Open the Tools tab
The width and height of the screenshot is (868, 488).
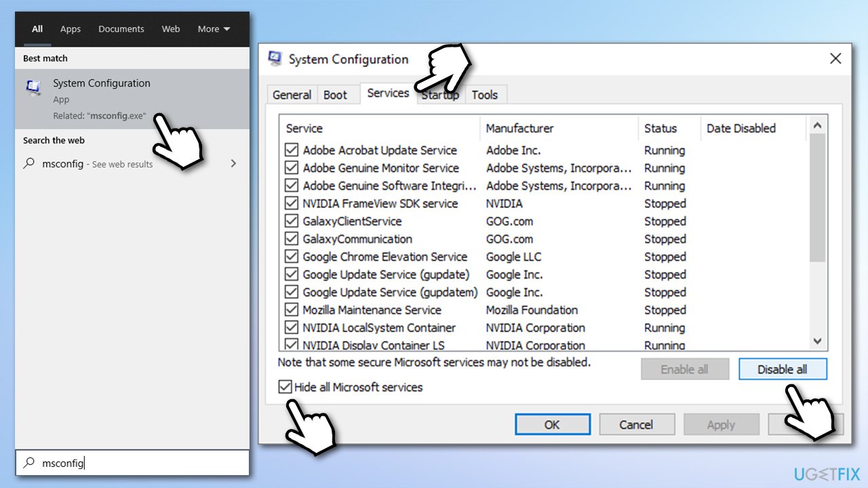485,95
